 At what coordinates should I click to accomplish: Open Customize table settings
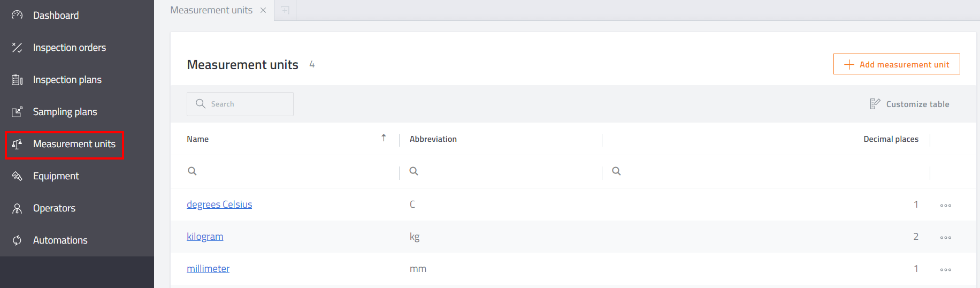(909, 104)
